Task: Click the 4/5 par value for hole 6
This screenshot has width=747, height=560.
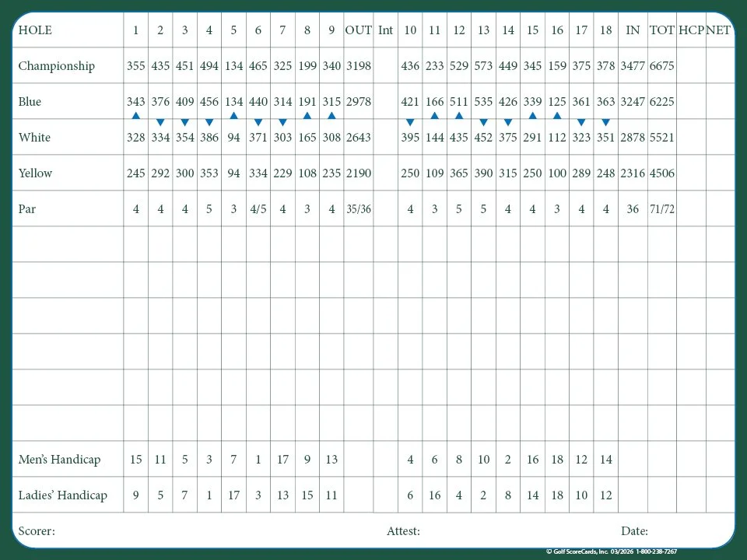Action: pyautogui.click(x=258, y=208)
